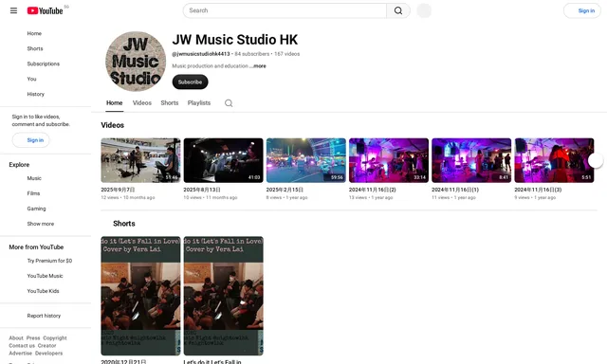
Task: Open Shorts in sidebar
Action: click(x=35, y=48)
